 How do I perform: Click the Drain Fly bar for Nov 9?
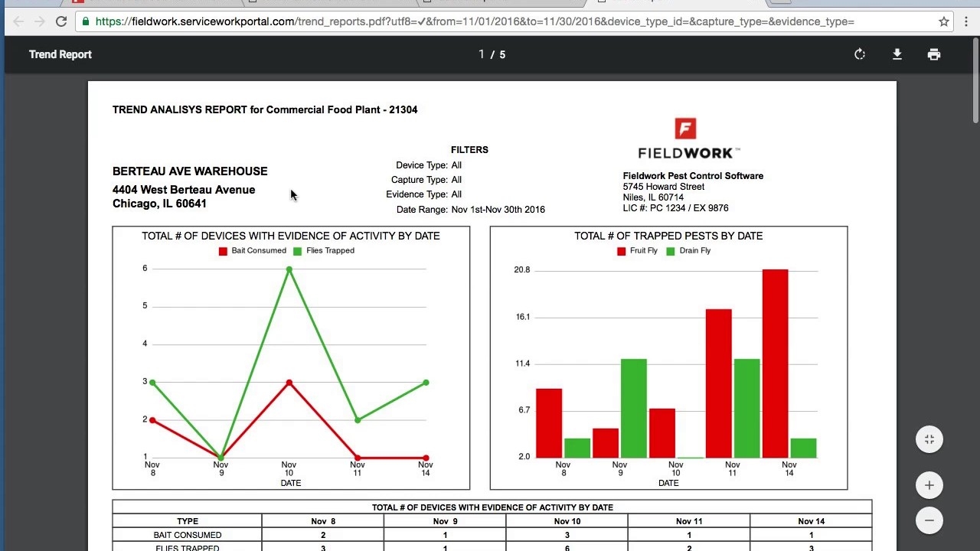[x=634, y=408]
